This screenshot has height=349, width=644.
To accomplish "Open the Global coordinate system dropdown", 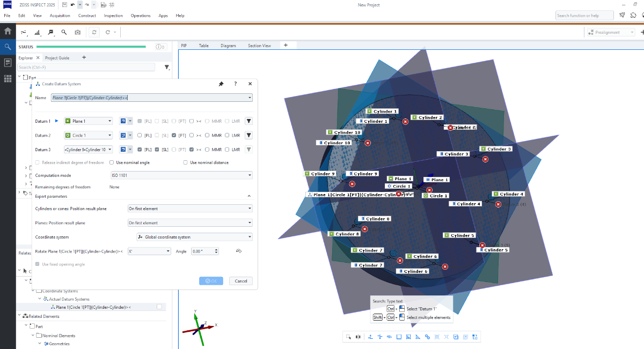I will (194, 237).
